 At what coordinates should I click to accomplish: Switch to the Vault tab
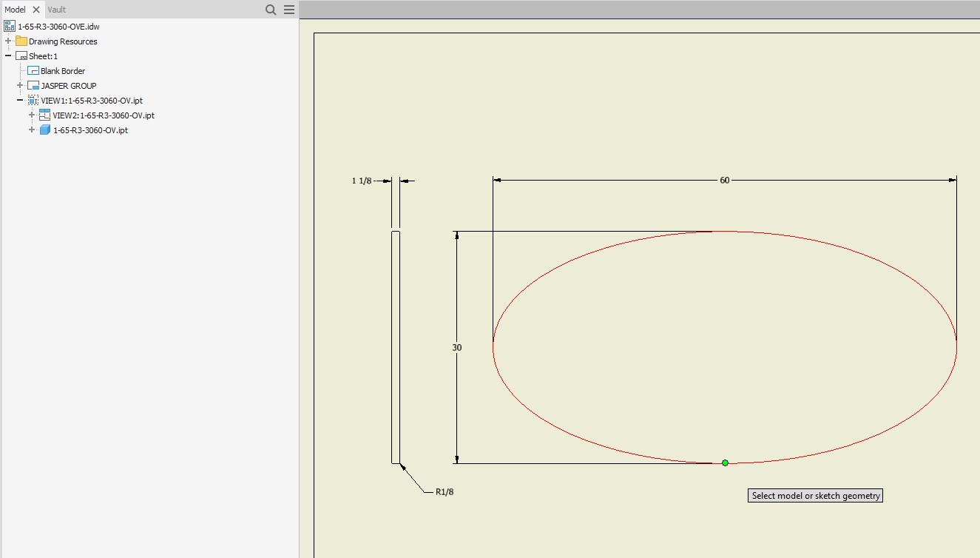tap(56, 10)
